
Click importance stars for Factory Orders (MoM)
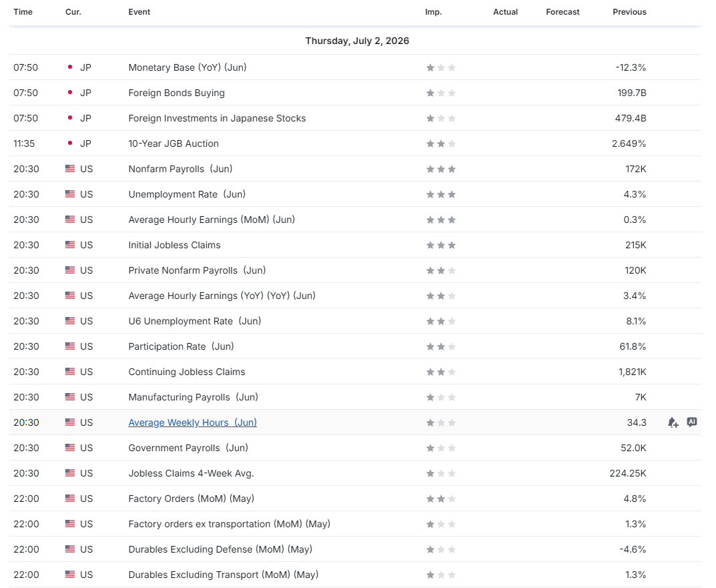pyautogui.click(x=440, y=499)
